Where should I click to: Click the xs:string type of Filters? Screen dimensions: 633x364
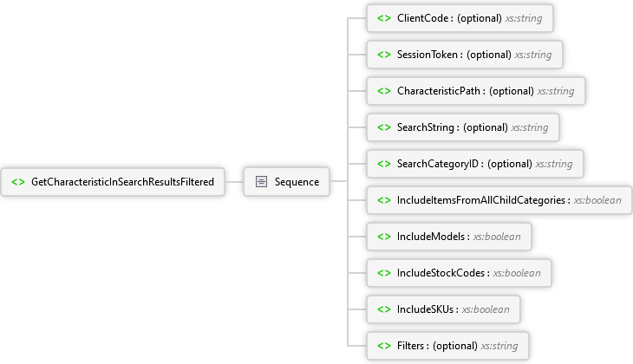(499, 346)
